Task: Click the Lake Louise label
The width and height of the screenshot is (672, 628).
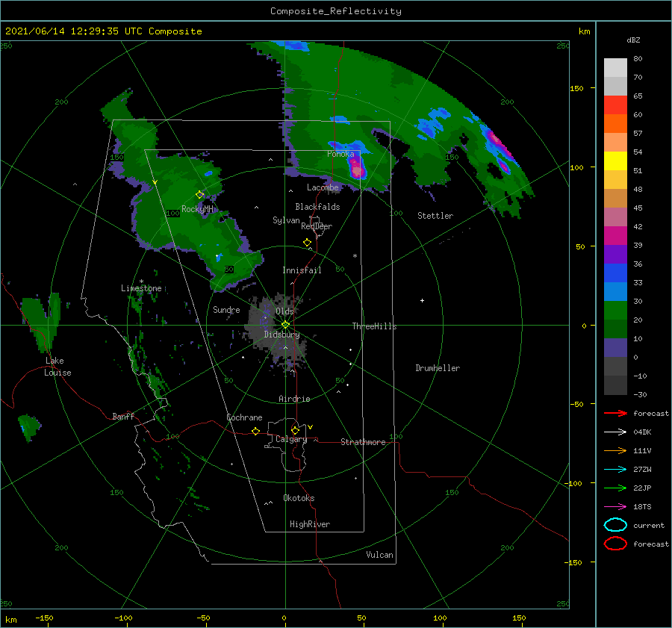Action: (x=57, y=367)
